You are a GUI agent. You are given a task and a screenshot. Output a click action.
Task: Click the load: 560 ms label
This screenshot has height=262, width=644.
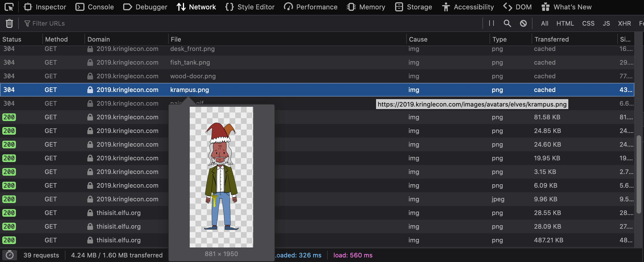click(353, 255)
